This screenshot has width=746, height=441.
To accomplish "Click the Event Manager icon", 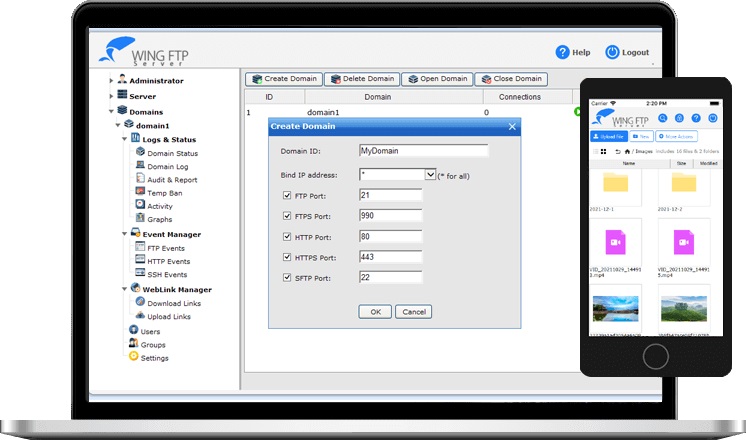I will [x=136, y=232].
